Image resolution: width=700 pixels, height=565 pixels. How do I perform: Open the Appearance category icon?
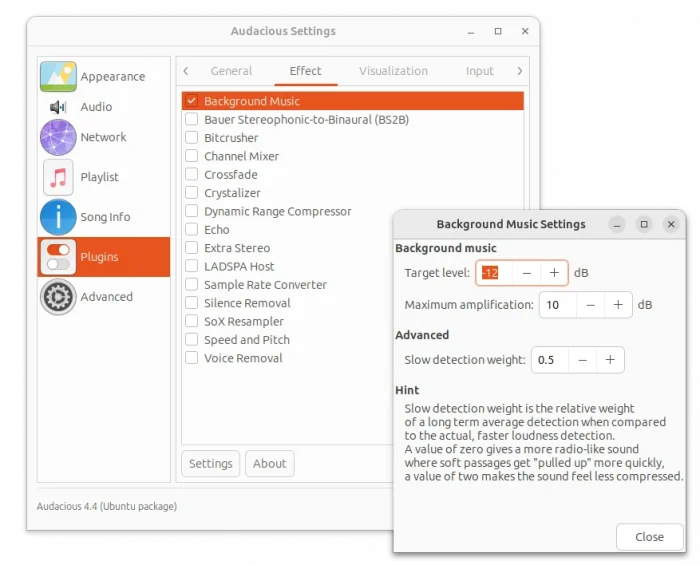click(x=58, y=77)
